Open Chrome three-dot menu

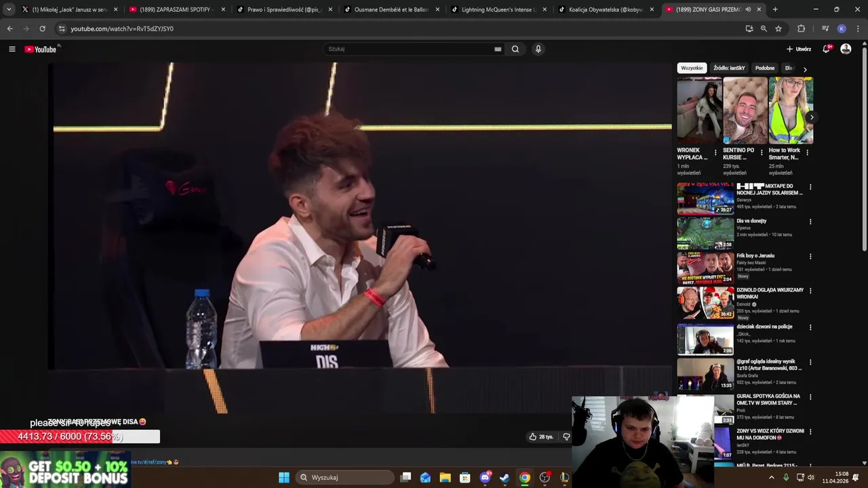(x=858, y=28)
